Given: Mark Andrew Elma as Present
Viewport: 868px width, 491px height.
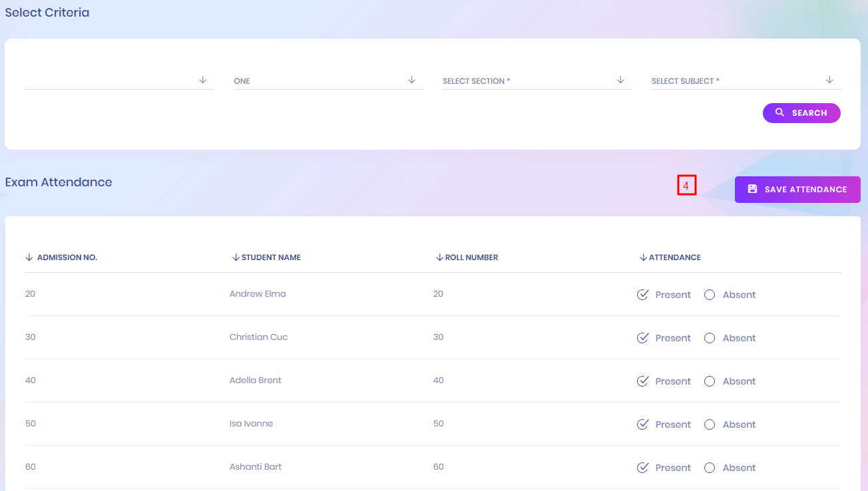Looking at the screenshot, I should tap(643, 295).
